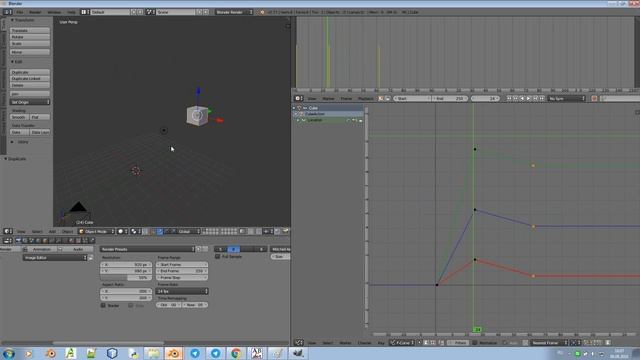Click the 3D View editor type icon
The height and width of the screenshot is (360, 640).
(8, 231)
